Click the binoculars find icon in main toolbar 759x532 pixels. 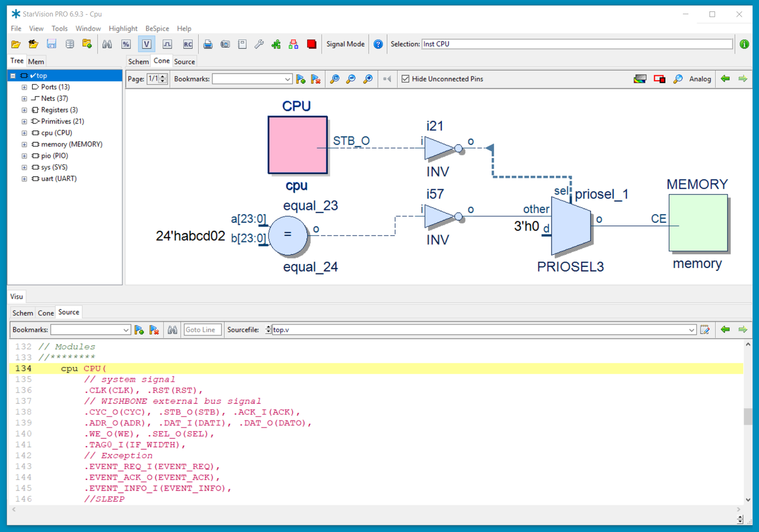107,44
